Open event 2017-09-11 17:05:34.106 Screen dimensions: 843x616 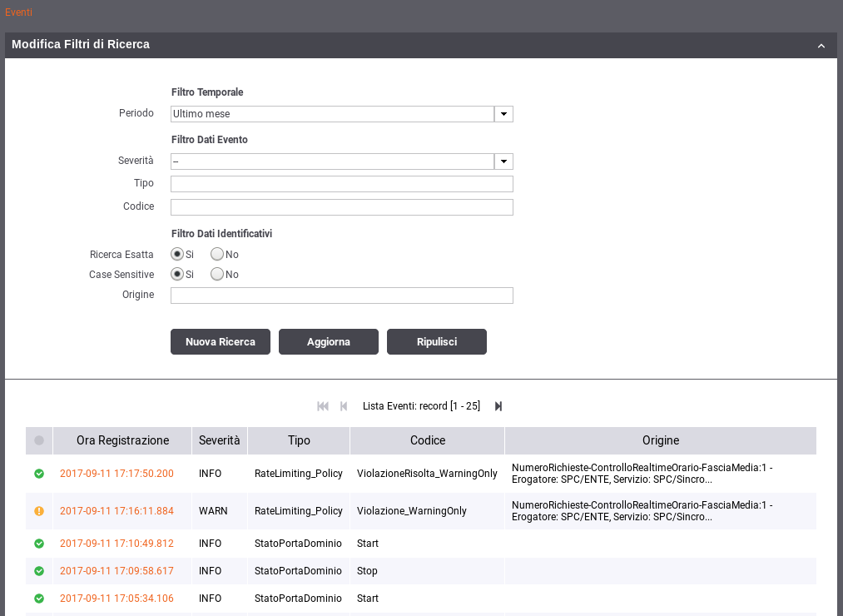pos(117,599)
